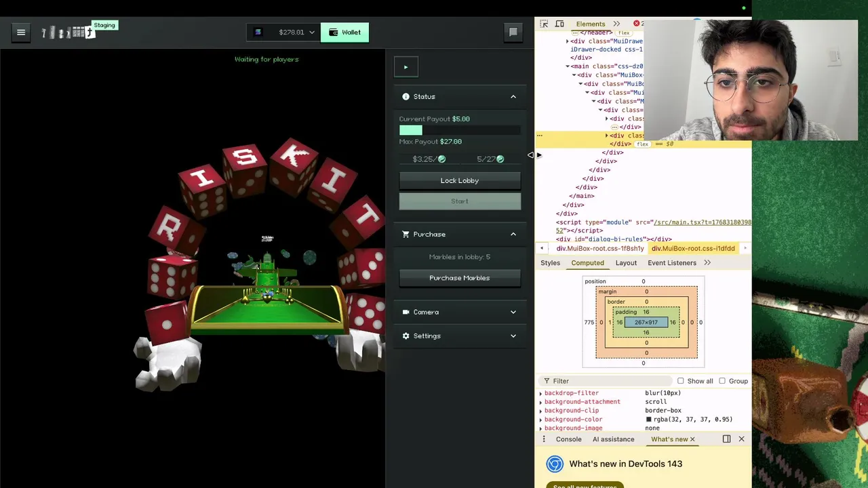The image size is (868, 488).
Task: Expand the MuiDrawer div node
Action: [x=568, y=41]
